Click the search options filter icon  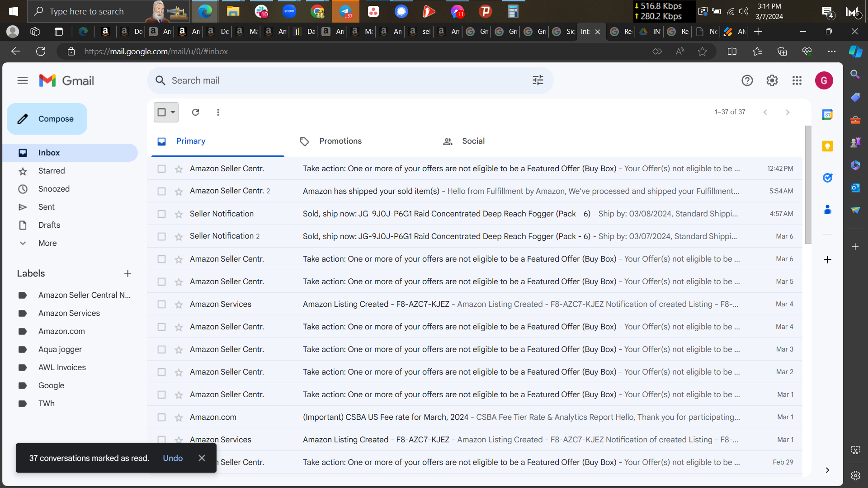(538, 80)
